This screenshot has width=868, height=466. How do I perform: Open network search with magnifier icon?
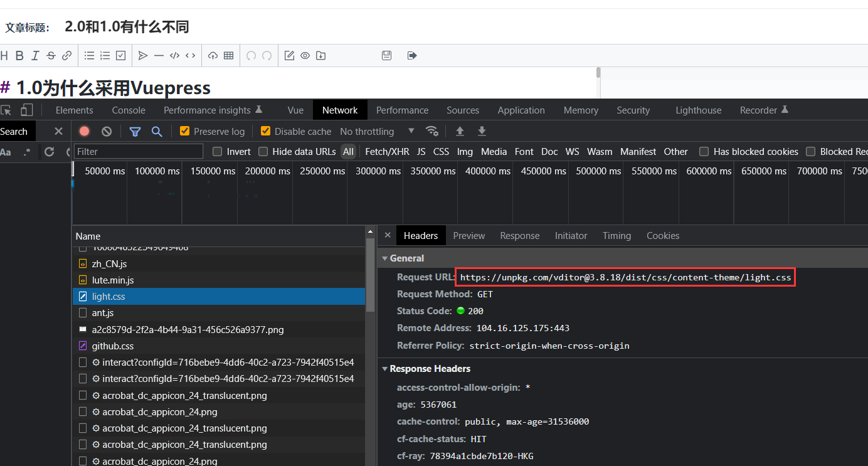pyautogui.click(x=157, y=131)
